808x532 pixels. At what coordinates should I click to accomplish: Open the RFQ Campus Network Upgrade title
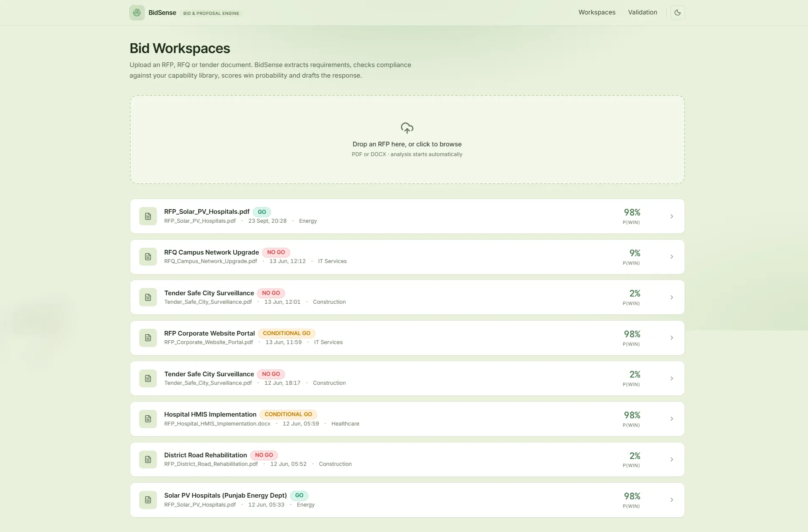[x=211, y=252]
